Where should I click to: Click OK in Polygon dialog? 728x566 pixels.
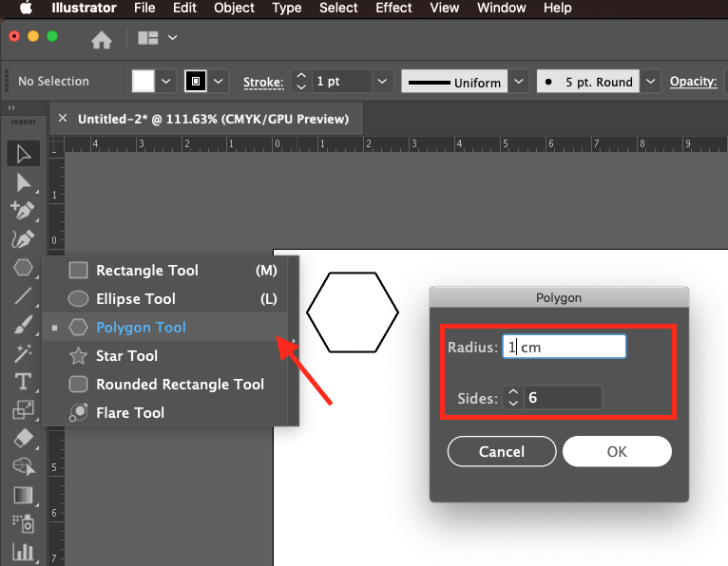click(x=617, y=451)
